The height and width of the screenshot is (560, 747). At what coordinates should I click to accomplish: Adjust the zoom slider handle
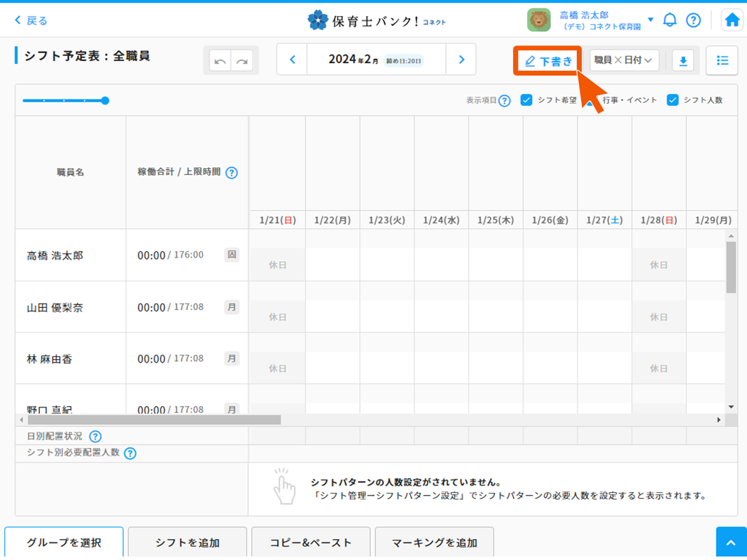[105, 101]
